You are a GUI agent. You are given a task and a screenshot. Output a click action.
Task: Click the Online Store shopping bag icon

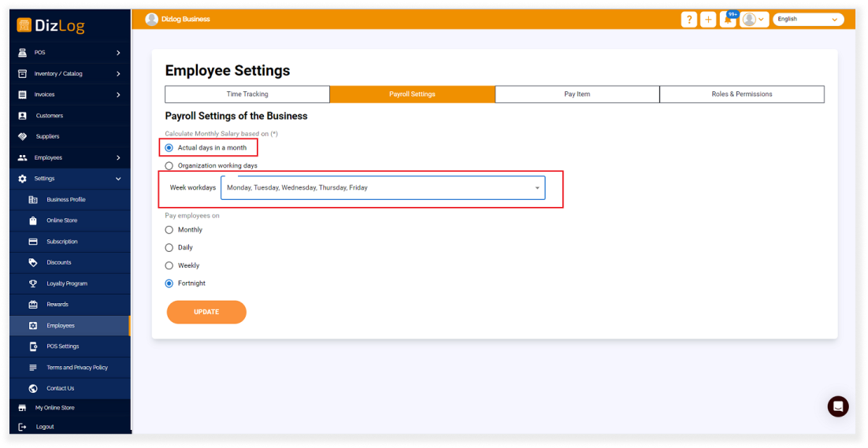tap(33, 220)
